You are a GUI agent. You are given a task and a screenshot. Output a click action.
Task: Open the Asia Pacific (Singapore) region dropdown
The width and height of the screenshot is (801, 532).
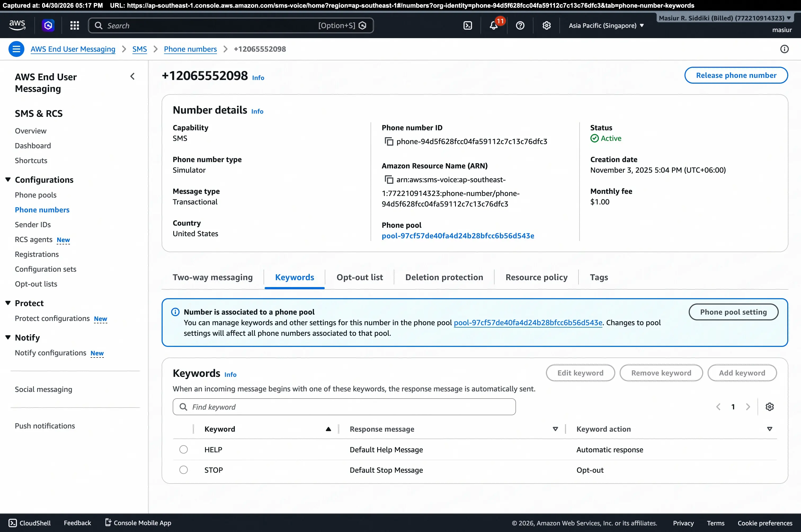(606, 25)
